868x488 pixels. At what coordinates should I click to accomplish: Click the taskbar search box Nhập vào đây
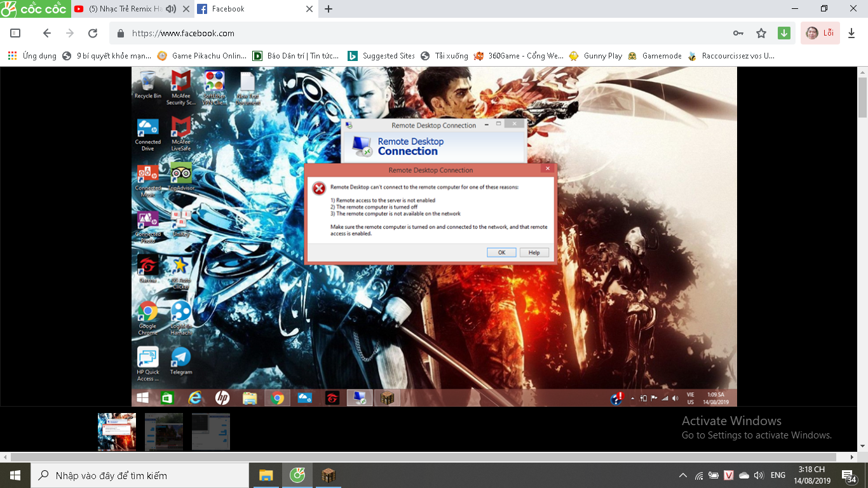(140, 475)
